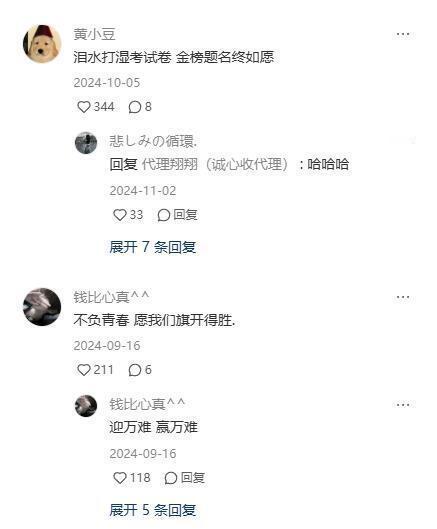Open three-dot menu on 迎万难 reply

point(403,405)
